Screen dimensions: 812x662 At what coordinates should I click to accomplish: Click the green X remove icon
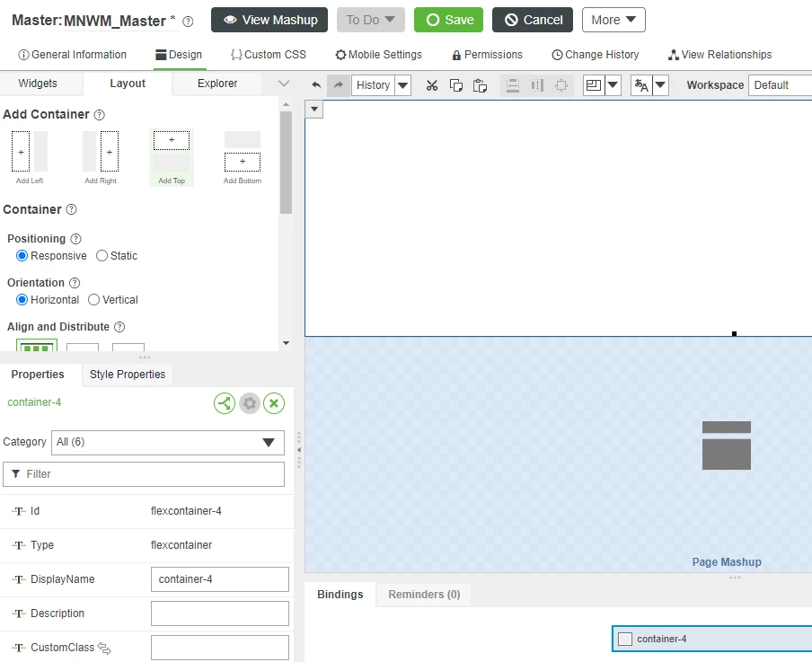point(274,403)
